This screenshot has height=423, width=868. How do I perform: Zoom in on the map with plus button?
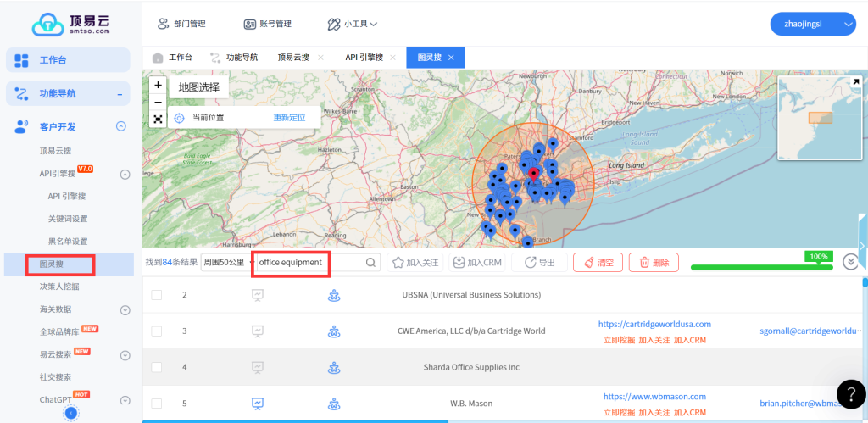pyautogui.click(x=158, y=85)
